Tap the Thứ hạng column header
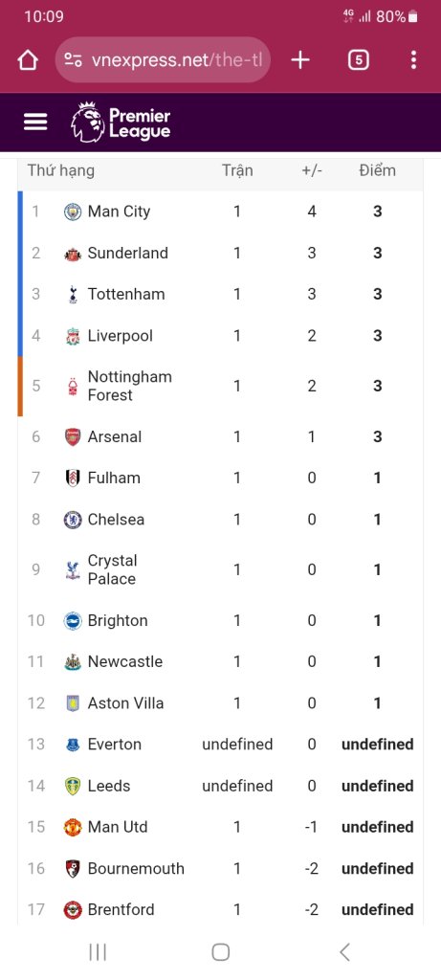 coord(60,170)
